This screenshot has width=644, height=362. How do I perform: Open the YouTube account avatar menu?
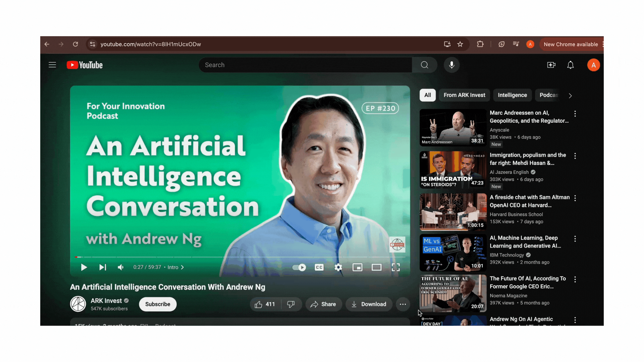(x=593, y=65)
